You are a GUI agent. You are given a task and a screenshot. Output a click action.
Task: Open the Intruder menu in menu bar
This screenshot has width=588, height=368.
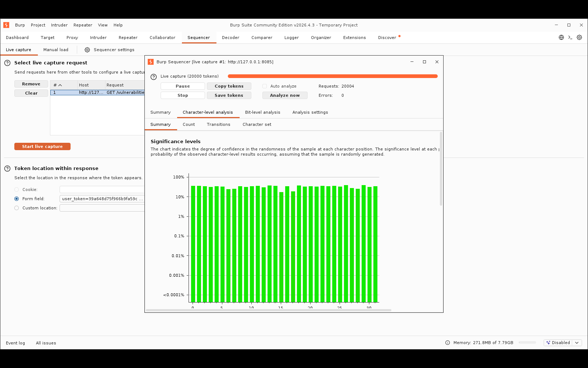(x=59, y=25)
